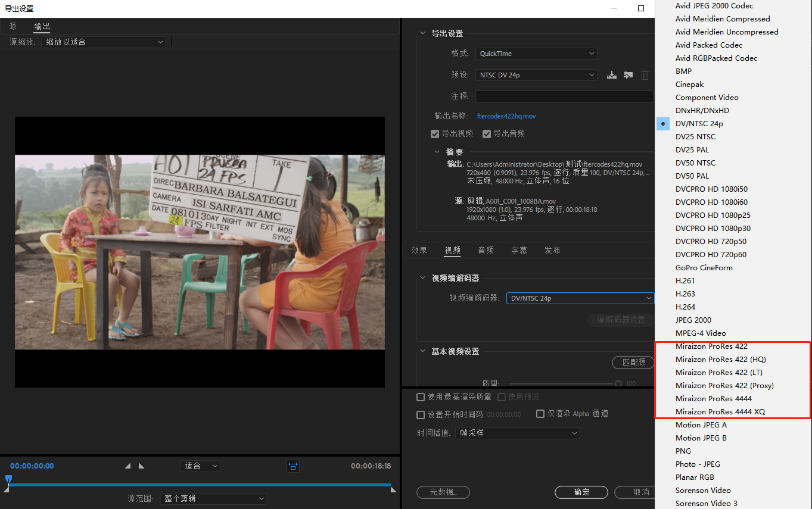Switch to the 输出 tab
Image resolution: width=812 pixels, height=509 pixels.
(42, 26)
